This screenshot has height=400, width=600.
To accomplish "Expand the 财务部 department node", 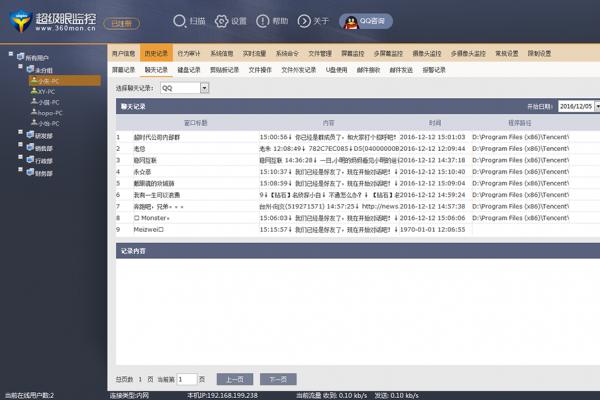I will pyautogui.click(x=18, y=170).
